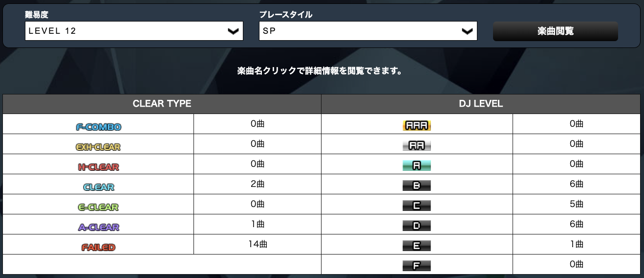Click the 楽曲閲覧 button
The width and height of the screenshot is (644, 278).
(x=556, y=31)
